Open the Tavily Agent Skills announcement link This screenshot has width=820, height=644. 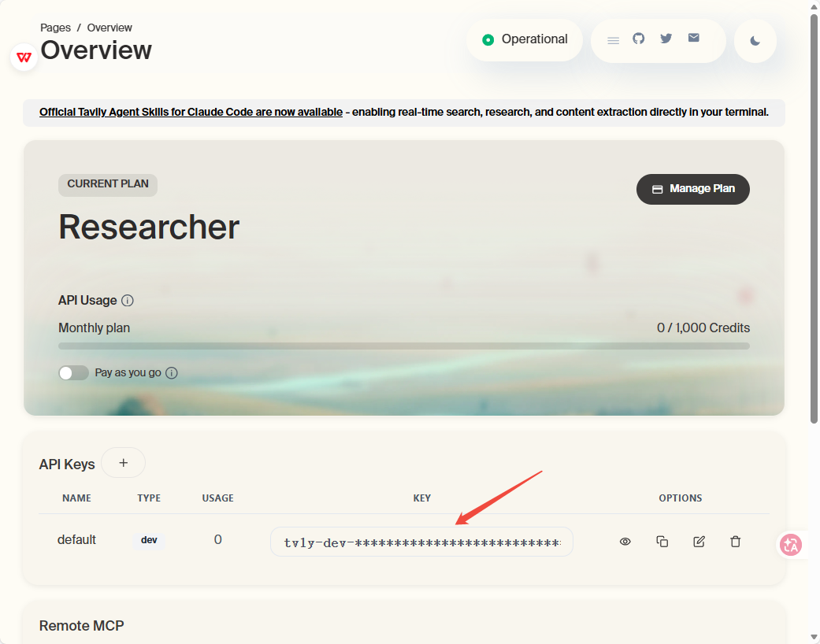pos(191,112)
